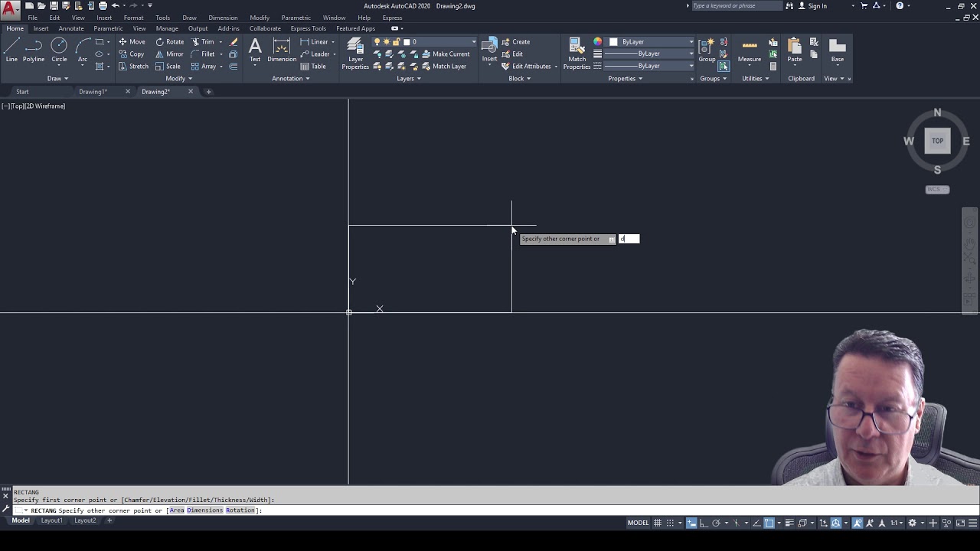This screenshot has height=551, width=980.
Task: Open the Format menu
Action: click(x=133, y=18)
